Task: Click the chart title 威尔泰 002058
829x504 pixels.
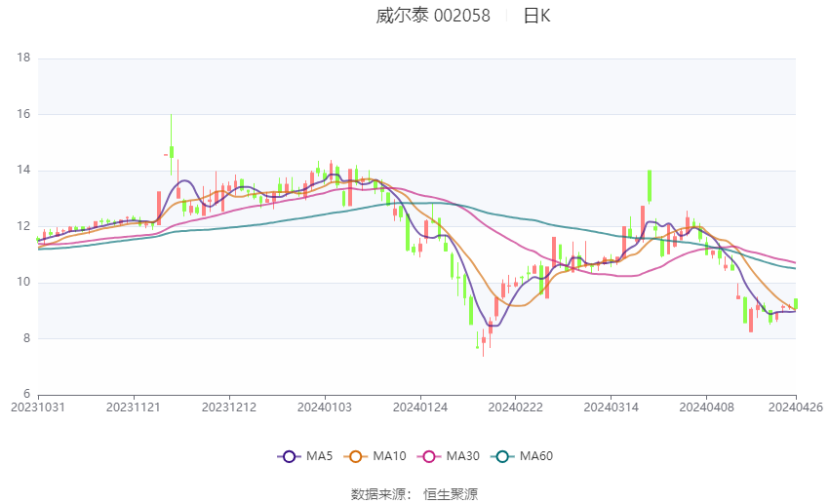Action: 433,16
